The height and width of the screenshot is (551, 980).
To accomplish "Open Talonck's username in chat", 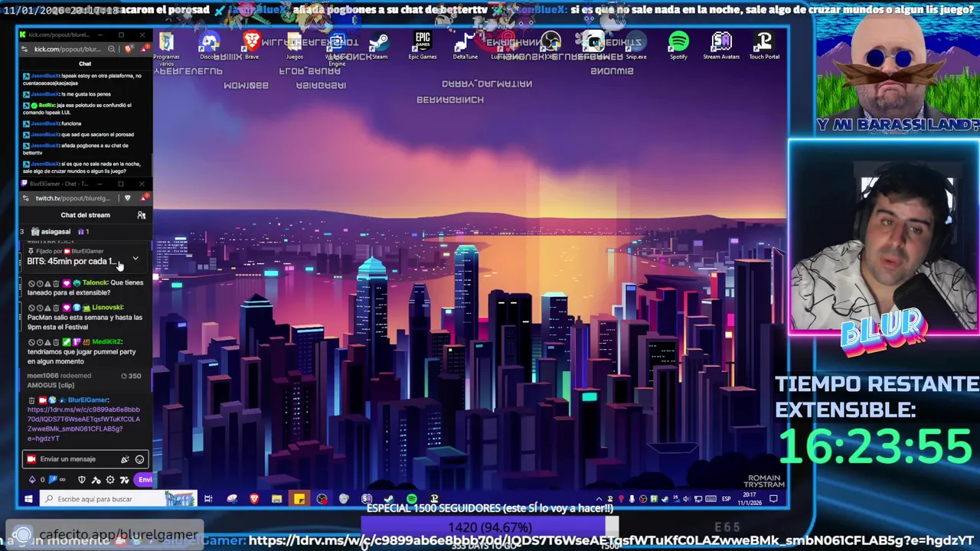I will (96, 283).
